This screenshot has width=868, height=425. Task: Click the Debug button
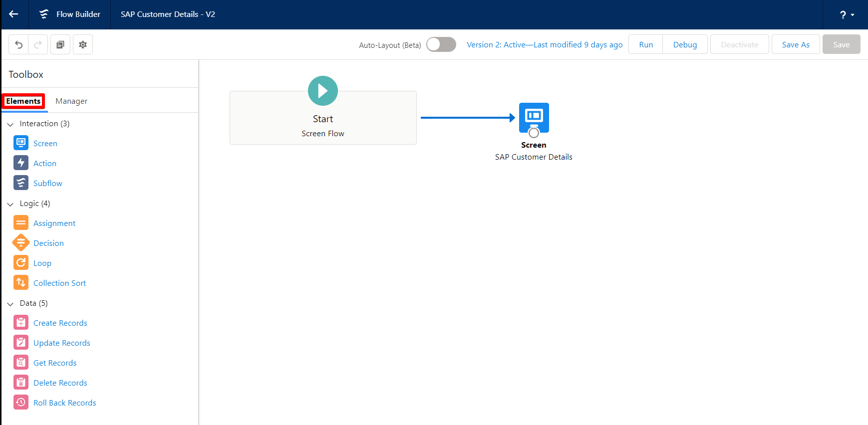pyautogui.click(x=685, y=45)
